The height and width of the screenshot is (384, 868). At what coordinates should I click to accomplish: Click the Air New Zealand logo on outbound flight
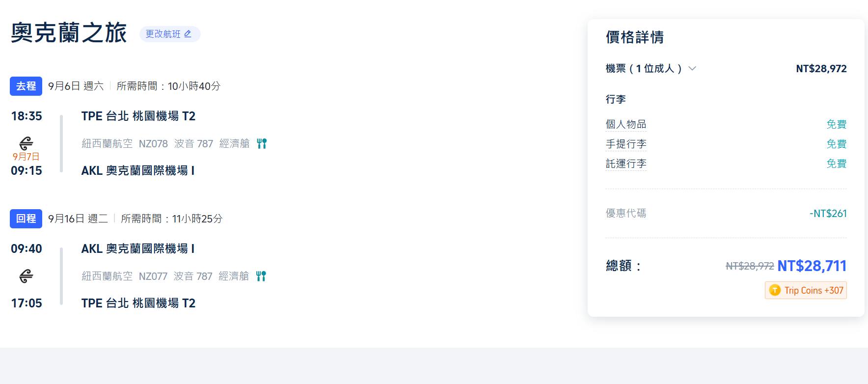(26, 143)
